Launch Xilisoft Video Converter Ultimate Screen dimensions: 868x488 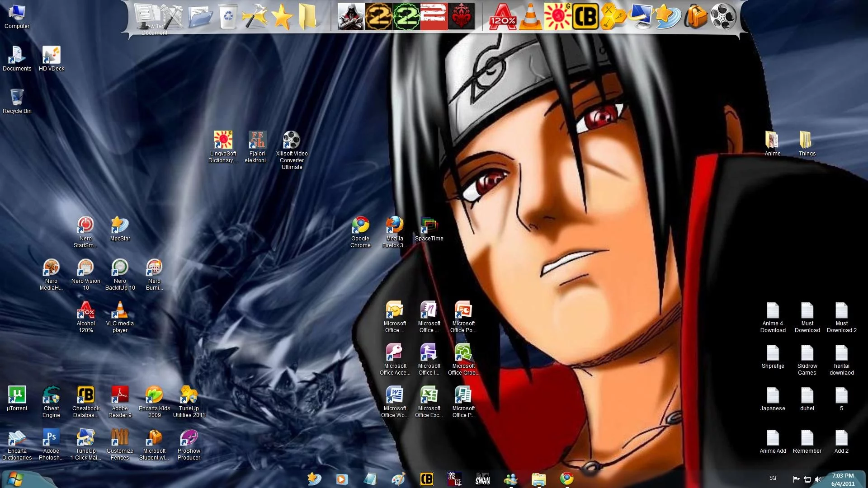coord(292,150)
